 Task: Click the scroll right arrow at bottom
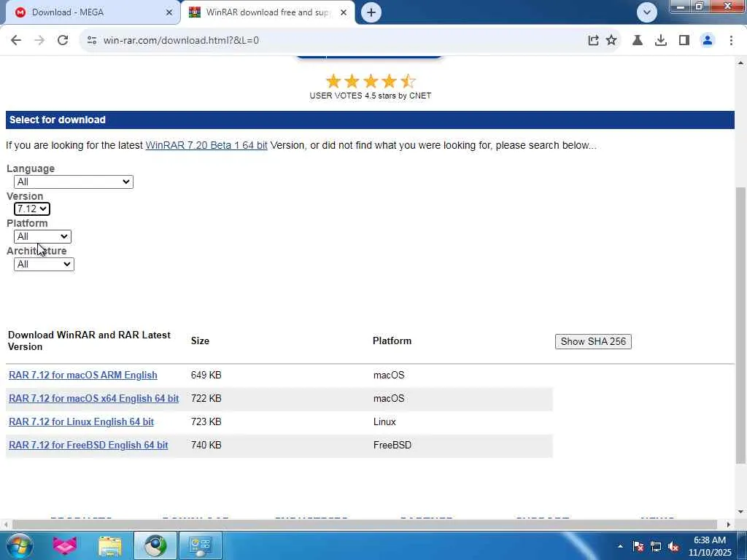tap(729, 525)
